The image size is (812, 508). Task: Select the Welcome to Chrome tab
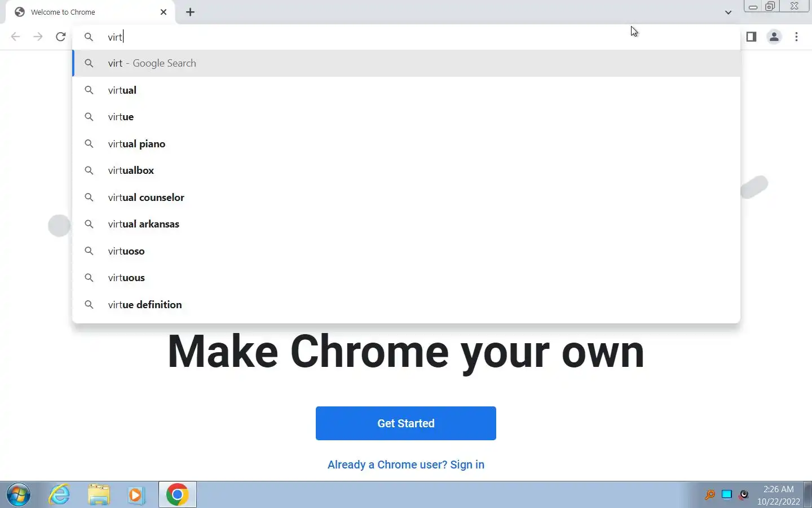point(90,12)
